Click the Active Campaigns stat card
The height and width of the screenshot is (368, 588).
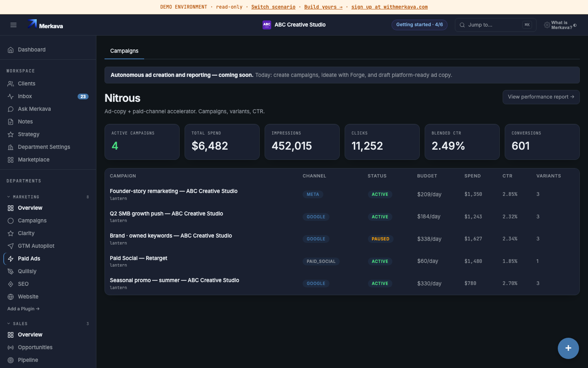coord(142,142)
